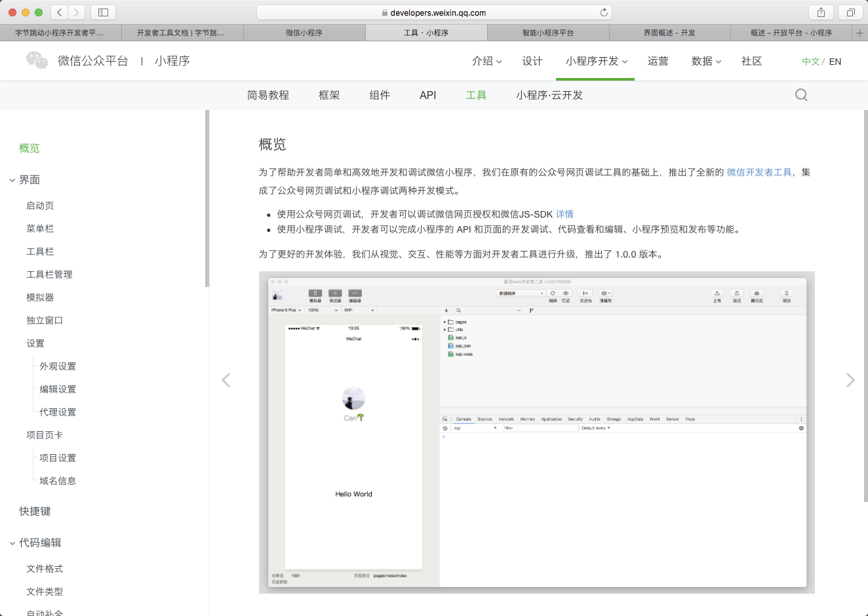Viewport: 868px width, 616px height.
Task: Click the address bar URL field
Action: [434, 12]
